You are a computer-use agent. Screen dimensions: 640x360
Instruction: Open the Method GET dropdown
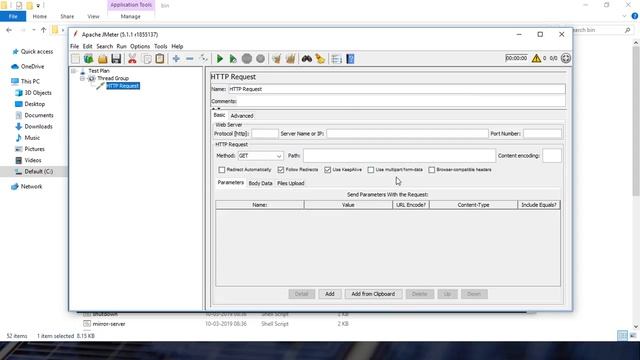(x=260, y=156)
